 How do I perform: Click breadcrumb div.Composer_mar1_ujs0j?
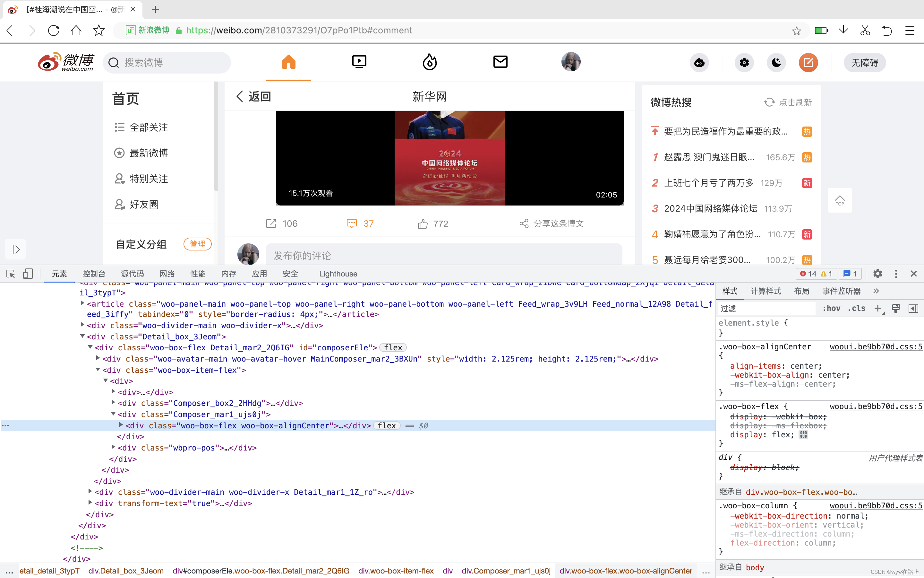coord(506,571)
